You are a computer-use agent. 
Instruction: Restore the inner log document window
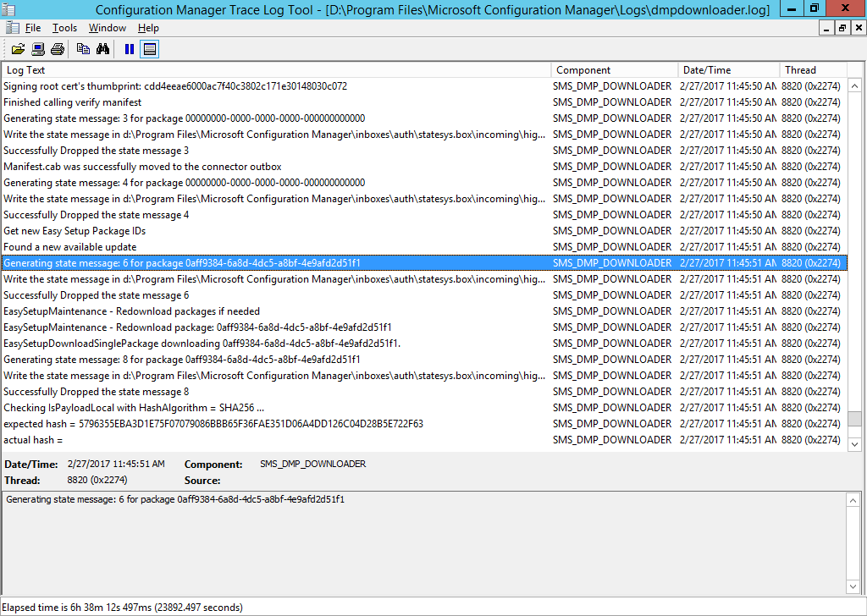click(x=842, y=28)
